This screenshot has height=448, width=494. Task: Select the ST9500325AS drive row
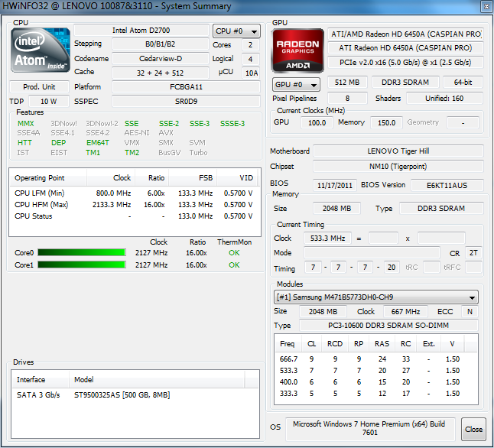click(122, 394)
